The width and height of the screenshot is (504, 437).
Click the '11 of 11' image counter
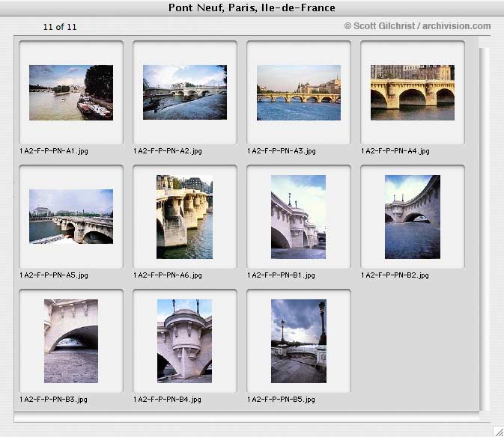pos(60,27)
